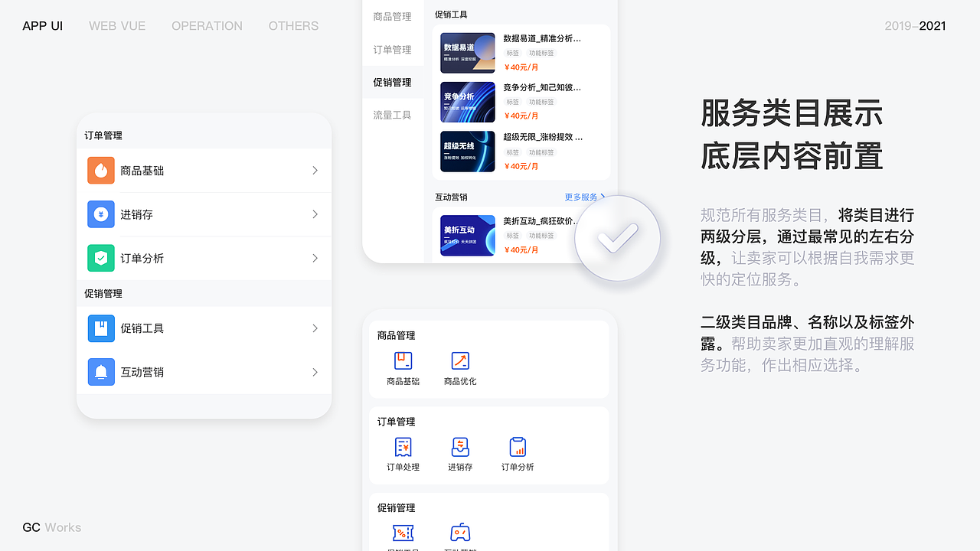Click the title 超级无限_涨粉提效 …
This screenshot has height=551, width=980.
pyautogui.click(x=543, y=137)
